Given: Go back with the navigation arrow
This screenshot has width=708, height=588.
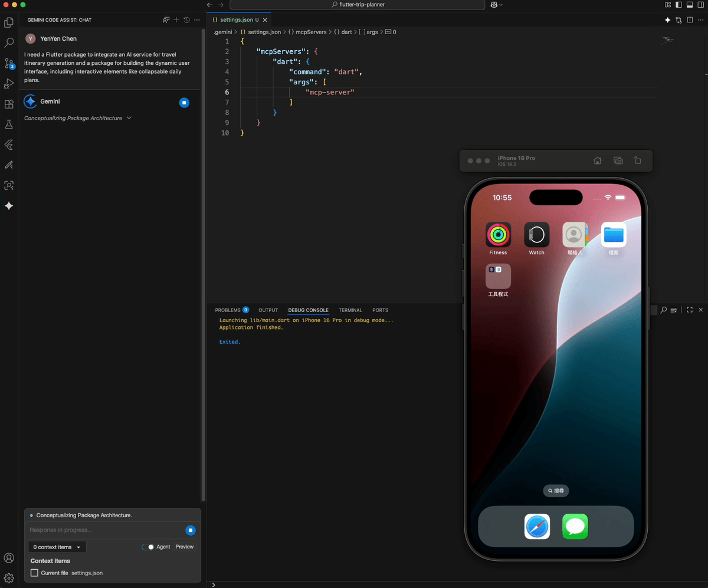Looking at the screenshot, I should tap(209, 5).
